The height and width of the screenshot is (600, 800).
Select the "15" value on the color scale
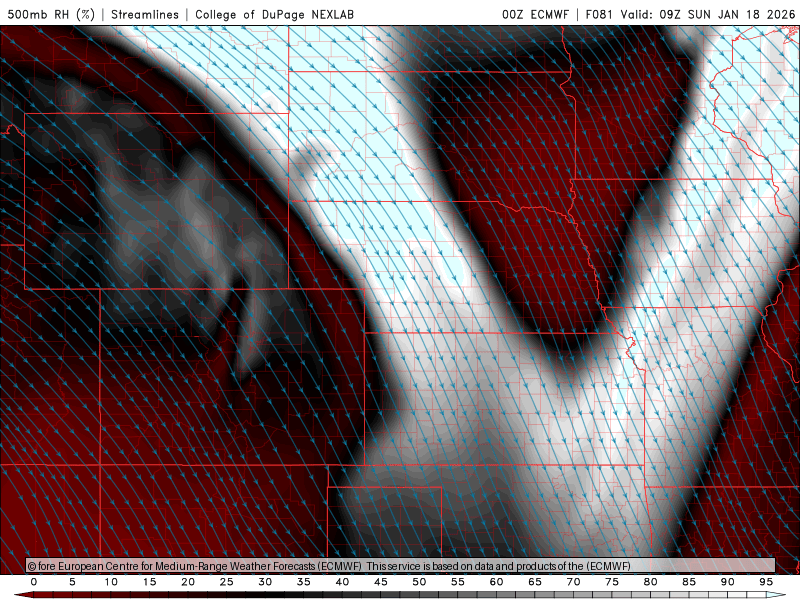[x=149, y=582]
